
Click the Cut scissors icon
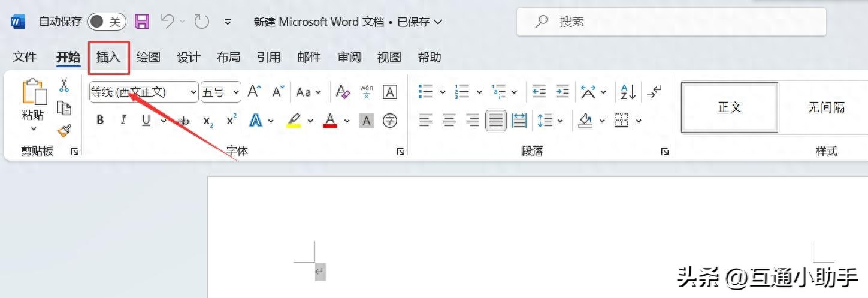(63, 85)
